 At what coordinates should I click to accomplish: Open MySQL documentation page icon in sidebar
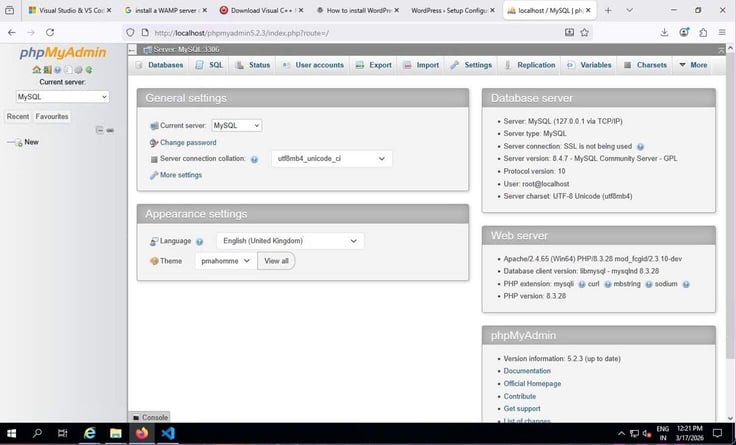[x=68, y=69]
